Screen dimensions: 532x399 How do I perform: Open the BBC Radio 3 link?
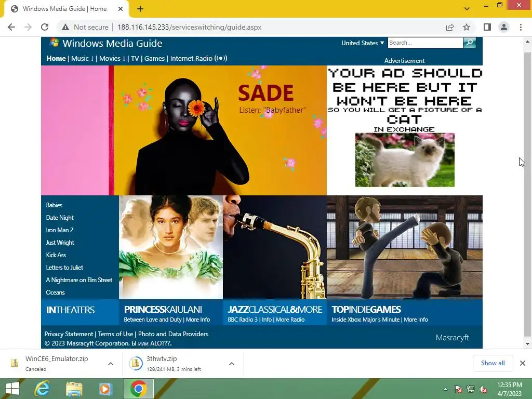(x=243, y=320)
